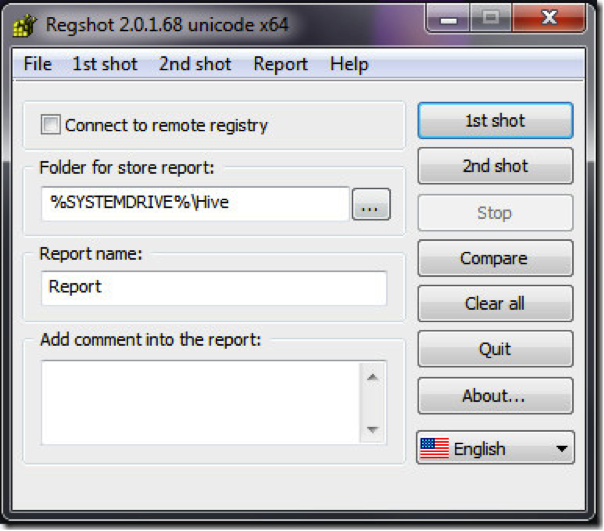Click the comment text area

click(x=200, y=402)
